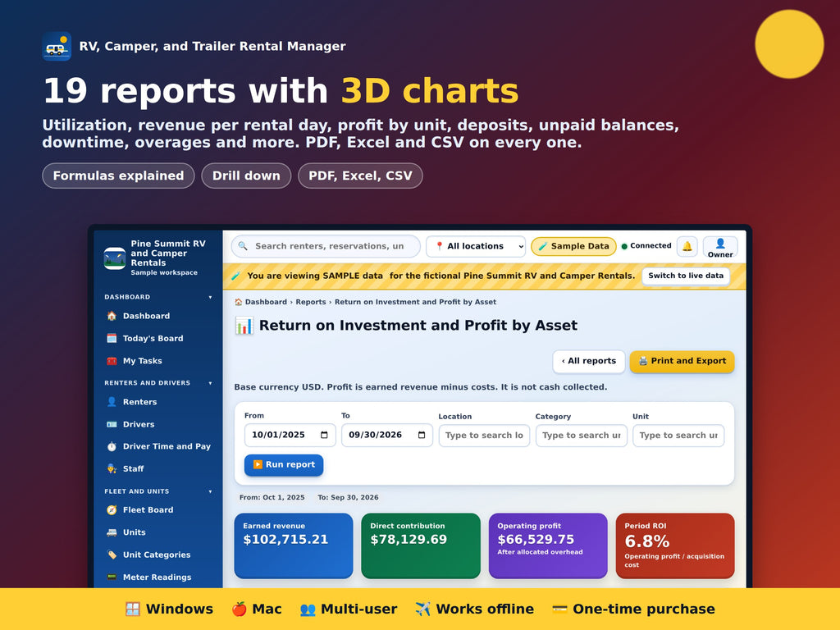
Task: Collapse the Fleet and Units section
Action: pos(210,491)
